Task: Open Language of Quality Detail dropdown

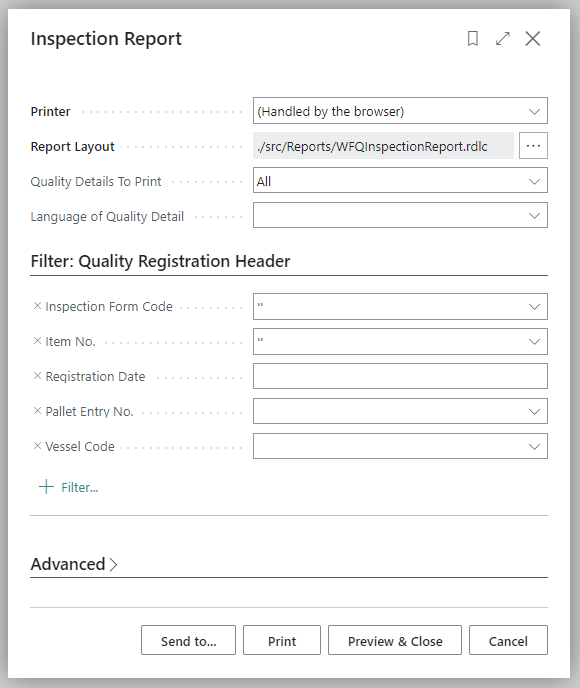Action: (400, 215)
